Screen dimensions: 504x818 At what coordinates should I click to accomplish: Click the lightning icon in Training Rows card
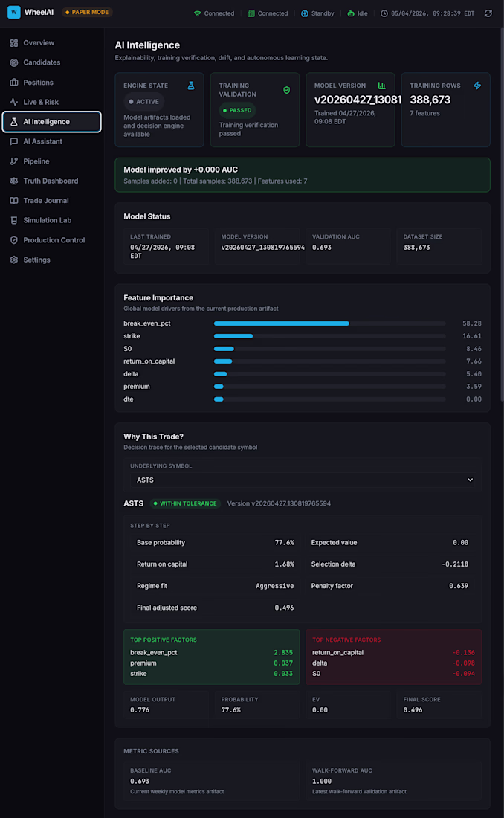(x=477, y=86)
